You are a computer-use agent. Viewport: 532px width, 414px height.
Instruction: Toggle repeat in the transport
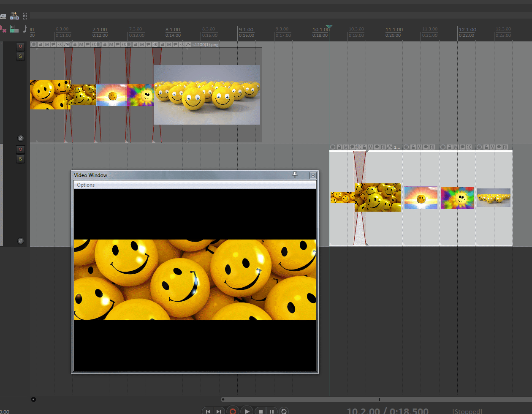(x=284, y=411)
